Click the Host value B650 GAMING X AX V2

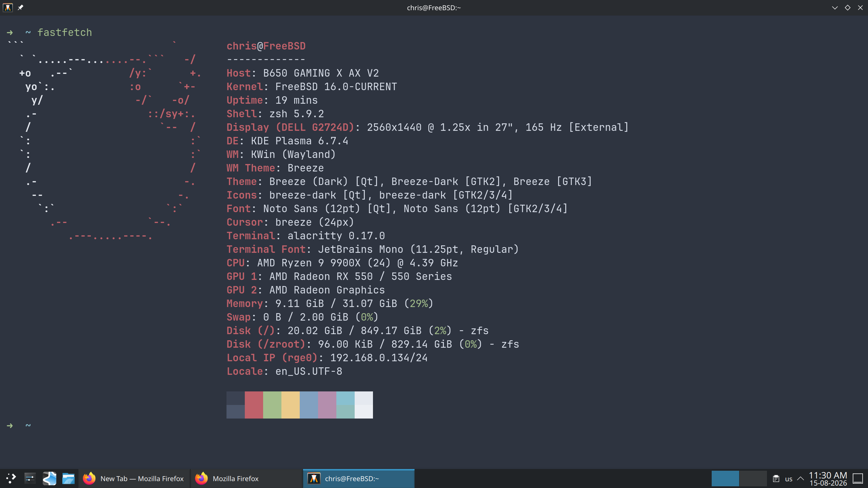[x=321, y=73]
